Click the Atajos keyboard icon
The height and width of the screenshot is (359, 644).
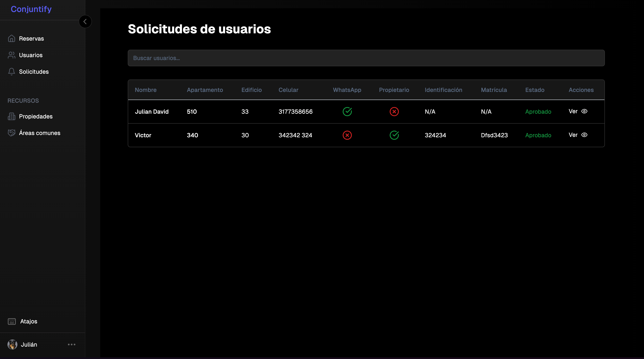pos(12,322)
